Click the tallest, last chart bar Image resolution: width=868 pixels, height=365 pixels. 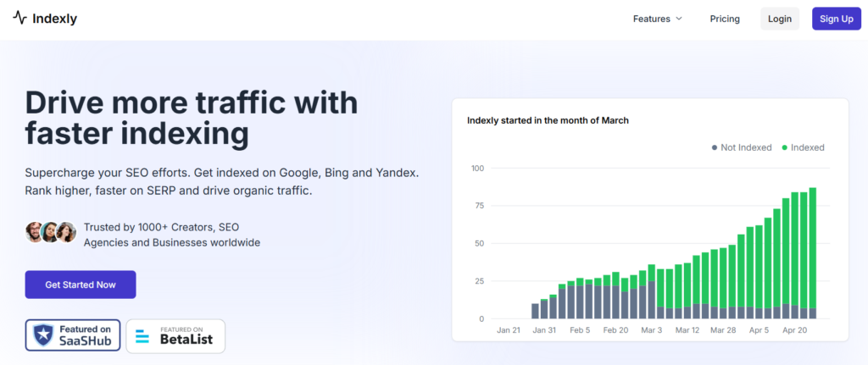point(813,253)
